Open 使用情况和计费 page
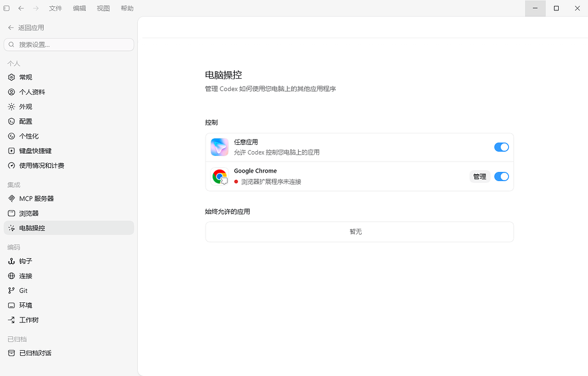Screen dimensions: 588x376 click(x=69, y=166)
